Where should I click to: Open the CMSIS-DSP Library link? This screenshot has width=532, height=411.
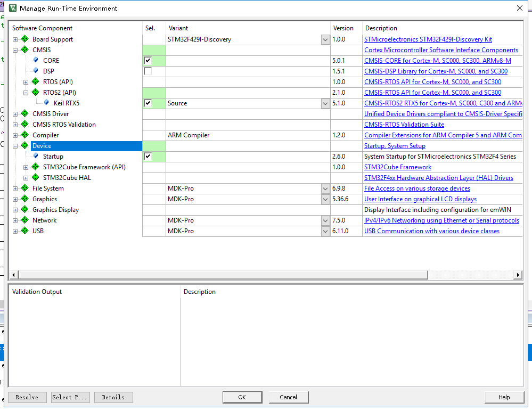[x=436, y=71]
